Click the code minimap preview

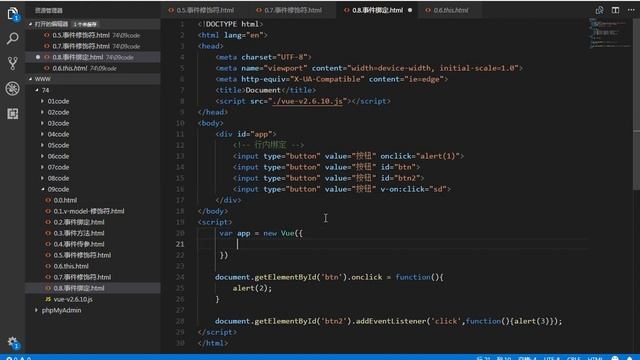click(x=608, y=33)
